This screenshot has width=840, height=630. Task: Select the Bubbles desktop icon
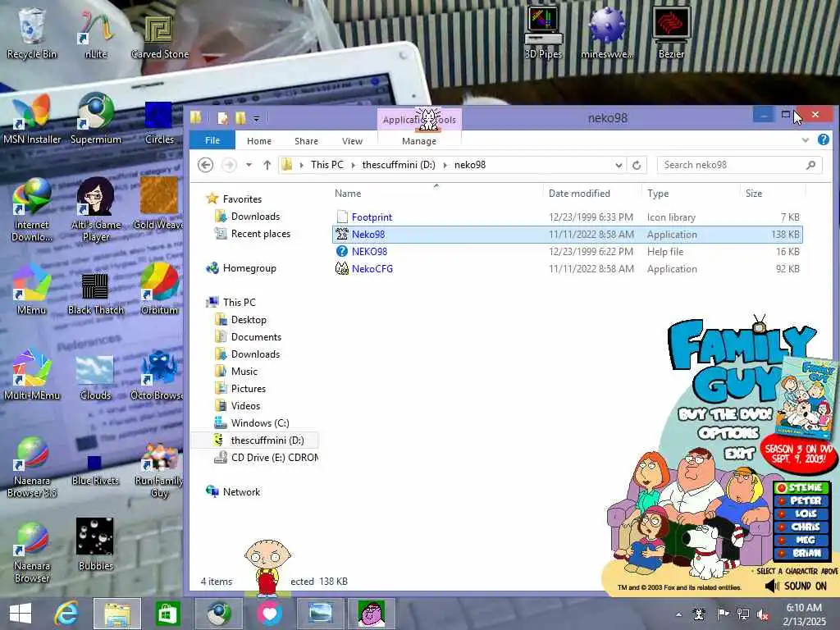[95, 543]
